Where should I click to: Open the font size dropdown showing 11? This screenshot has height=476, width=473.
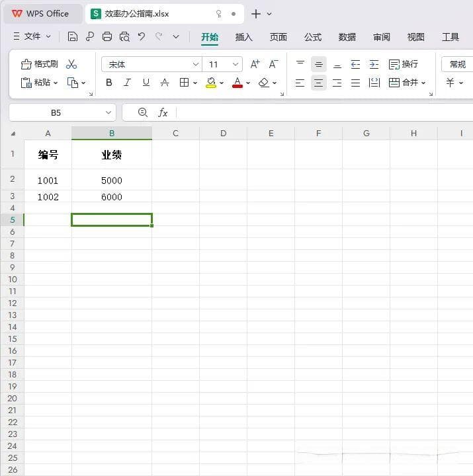click(x=235, y=64)
